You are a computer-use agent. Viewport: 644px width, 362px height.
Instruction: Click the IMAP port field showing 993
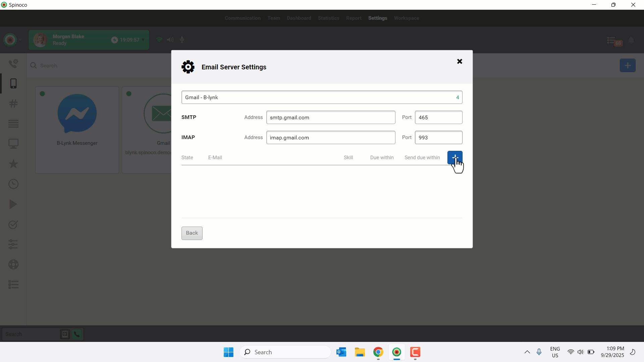point(438,137)
